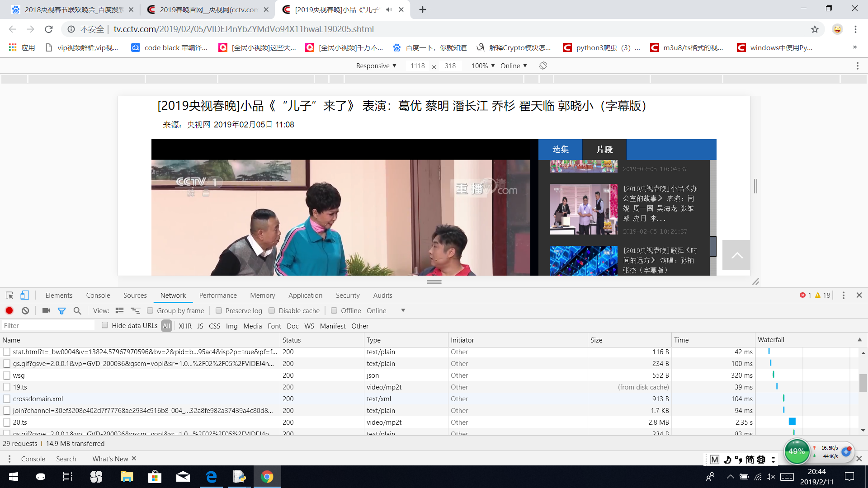Open the Mail app from taskbar
Viewport: 868px width, 488px height.
183,477
